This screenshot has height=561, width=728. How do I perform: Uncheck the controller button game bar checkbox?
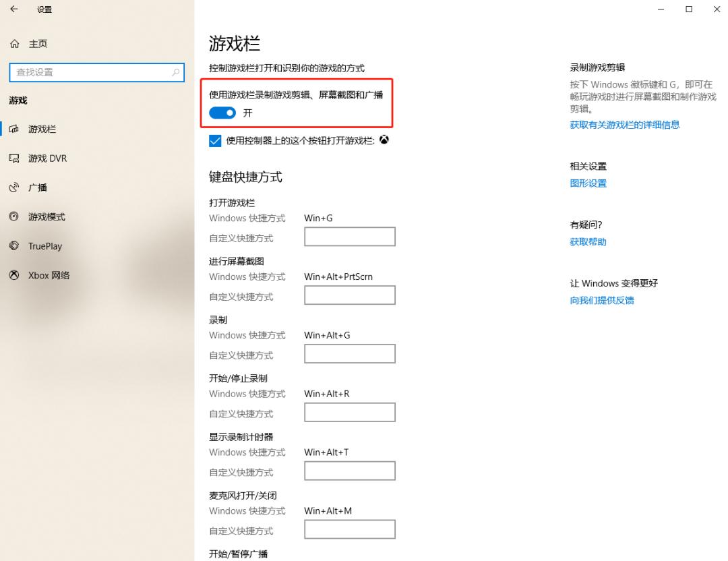point(216,140)
